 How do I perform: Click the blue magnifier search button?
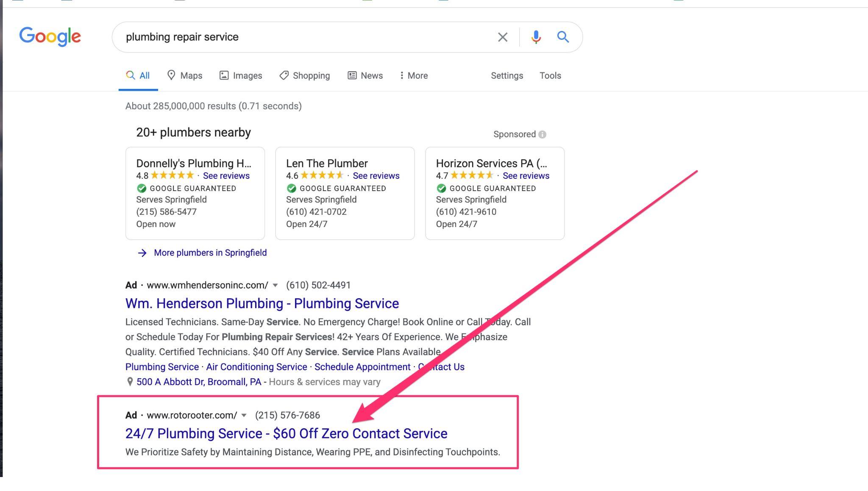pyautogui.click(x=563, y=37)
